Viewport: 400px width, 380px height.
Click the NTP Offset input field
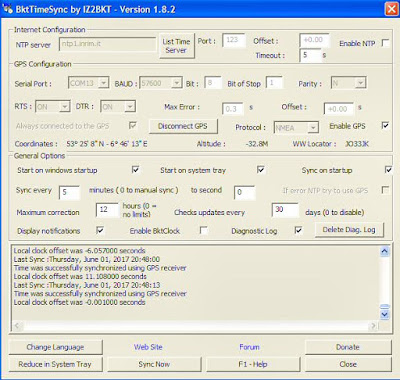click(x=314, y=40)
